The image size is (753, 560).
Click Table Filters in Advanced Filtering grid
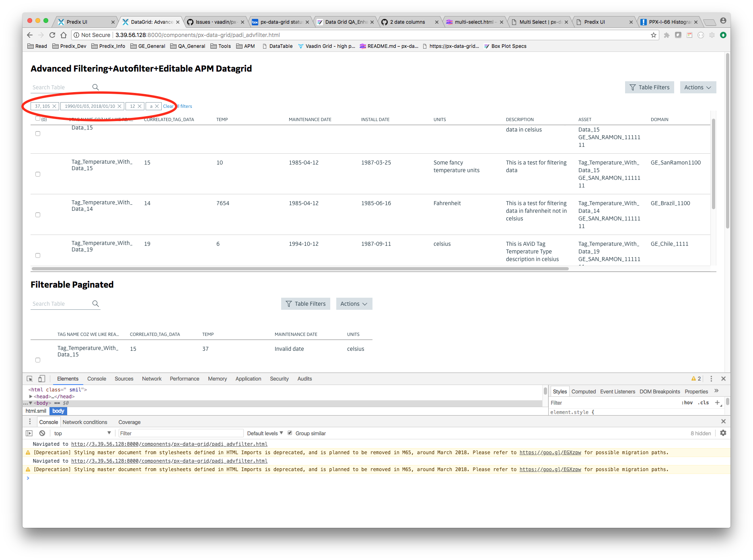pyautogui.click(x=650, y=87)
